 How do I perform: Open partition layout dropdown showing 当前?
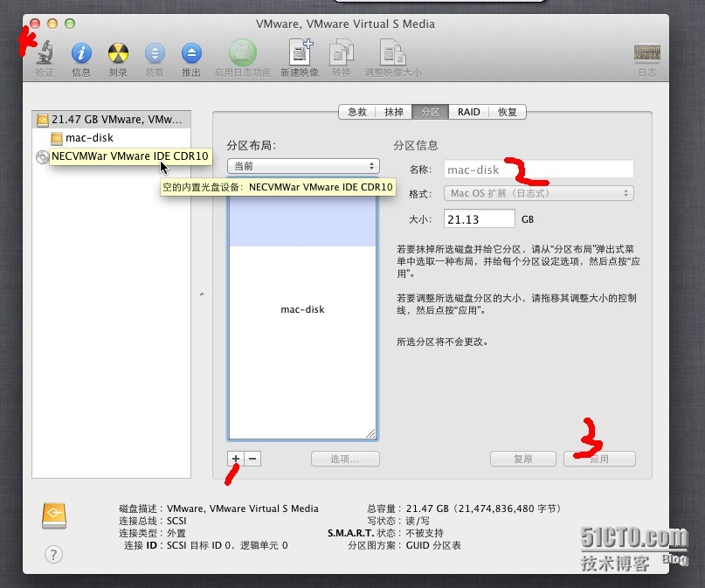(303, 166)
